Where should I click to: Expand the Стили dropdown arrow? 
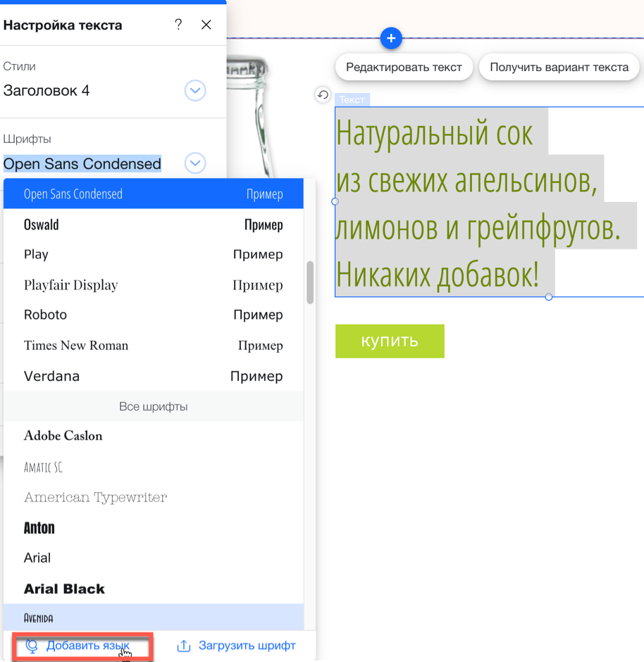(x=195, y=91)
